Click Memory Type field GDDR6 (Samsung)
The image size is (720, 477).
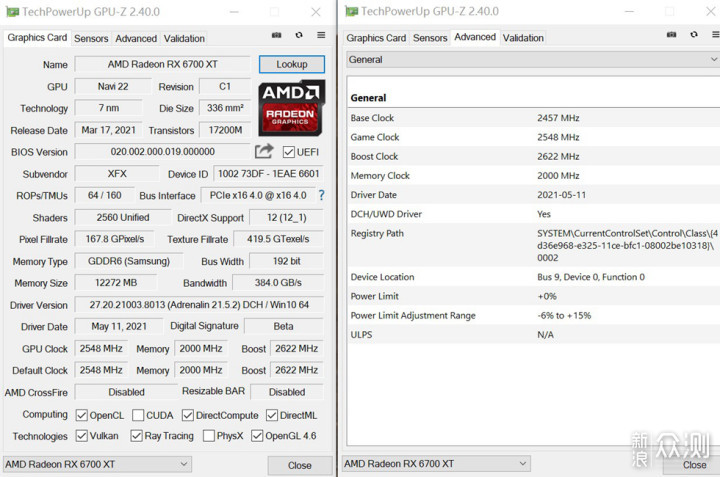(129, 261)
